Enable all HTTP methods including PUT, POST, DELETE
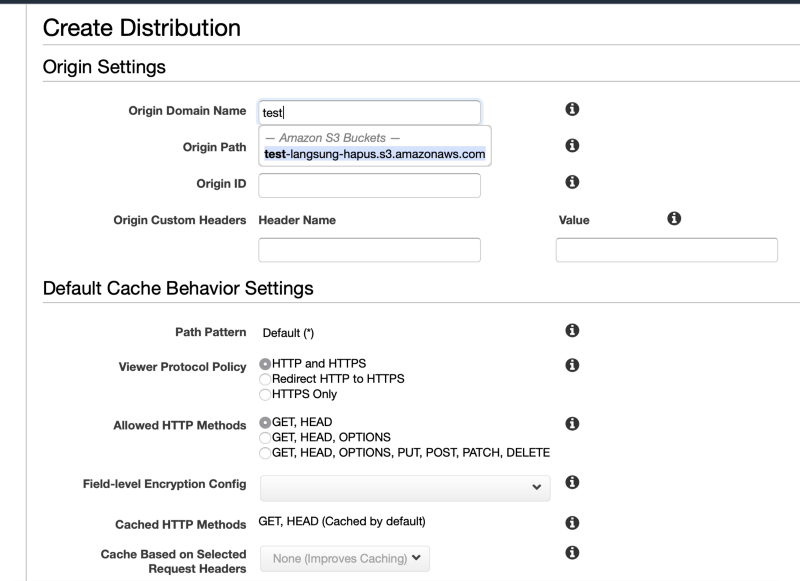Image resolution: width=800 pixels, height=581 pixels. 265,453
